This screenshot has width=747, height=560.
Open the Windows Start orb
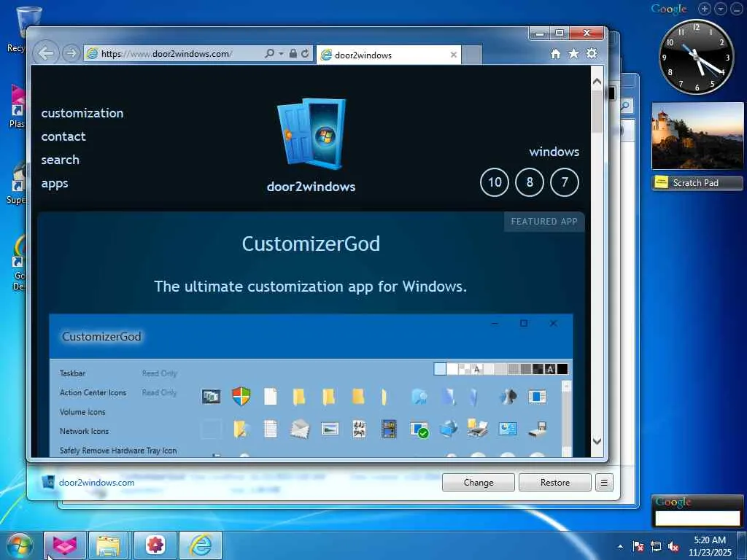pos(20,545)
